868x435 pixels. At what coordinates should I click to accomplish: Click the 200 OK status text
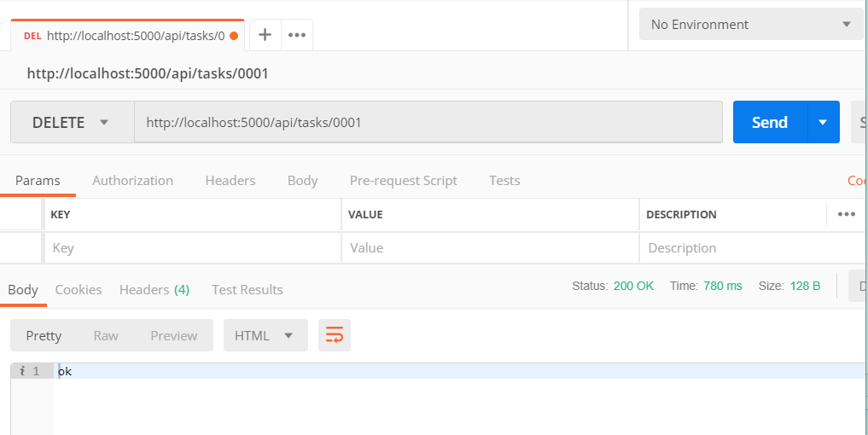[x=634, y=286]
